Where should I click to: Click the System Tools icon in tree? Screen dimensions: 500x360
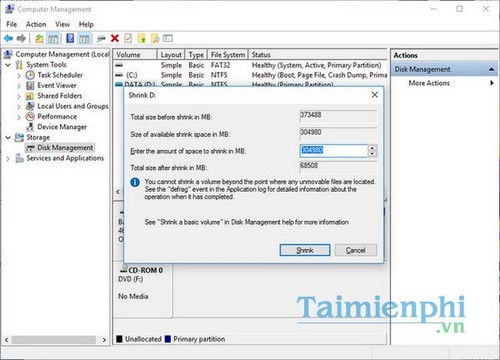pyautogui.click(x=19, y=65)
